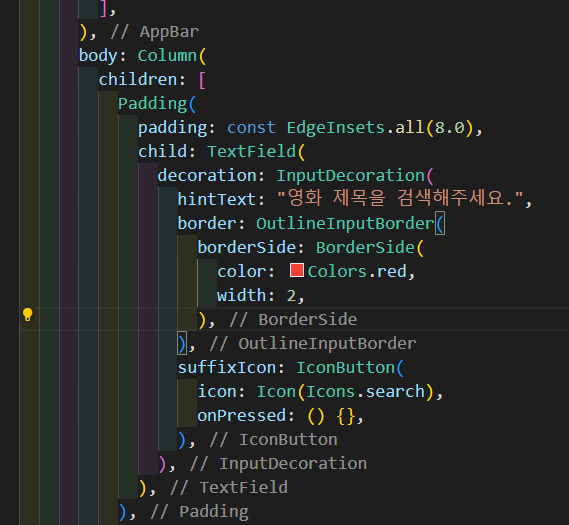Click 'Icon' in 'Icon(Icons.search)'
The image size is (569, 525).
click(277, 392)
